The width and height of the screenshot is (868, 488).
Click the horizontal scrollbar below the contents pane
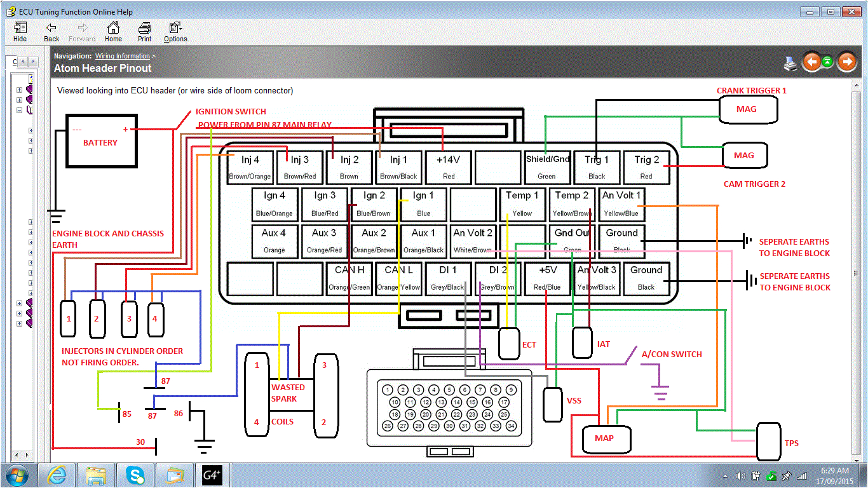click(x=23, y=455)
